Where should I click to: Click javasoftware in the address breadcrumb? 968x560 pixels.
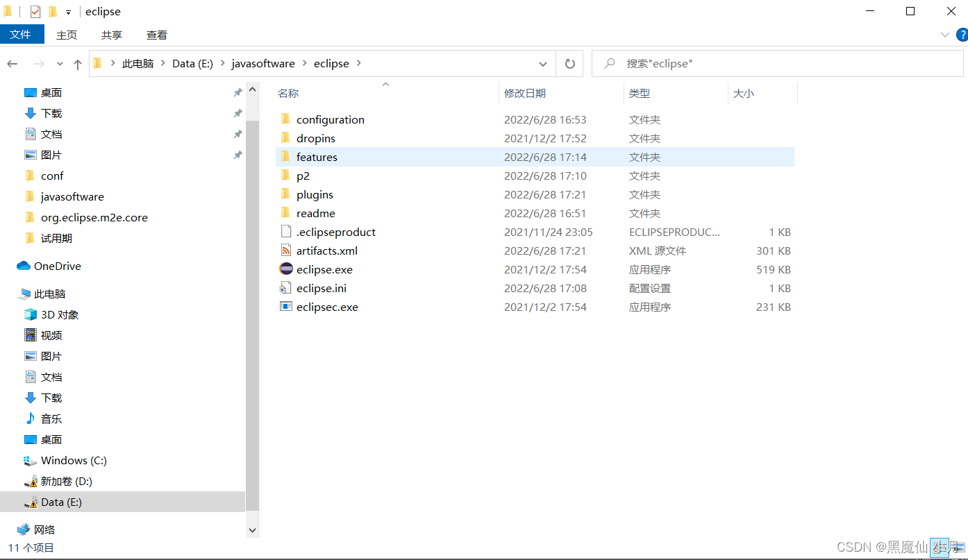[x=263, y=64]
